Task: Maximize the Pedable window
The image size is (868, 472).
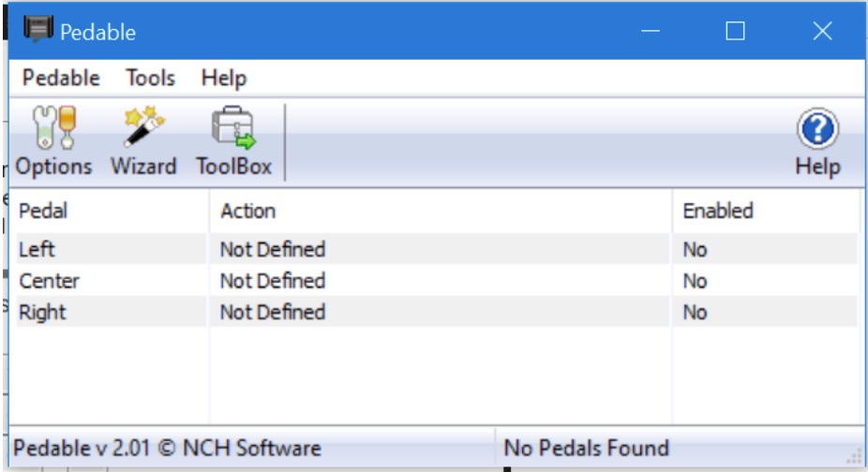Action: 736,31
